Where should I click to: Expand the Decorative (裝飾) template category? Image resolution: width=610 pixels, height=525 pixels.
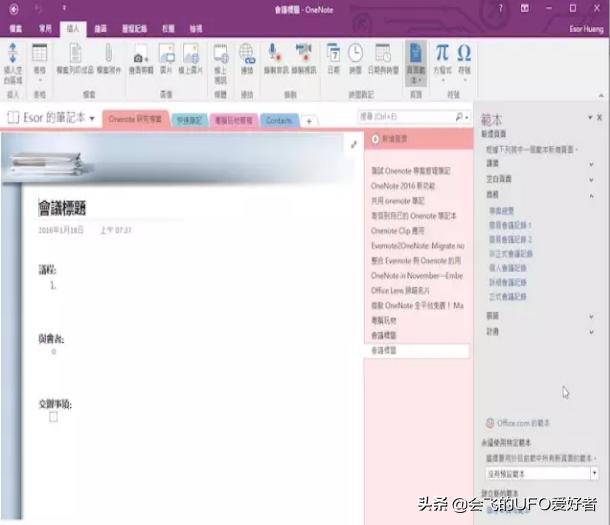(591, 317)
